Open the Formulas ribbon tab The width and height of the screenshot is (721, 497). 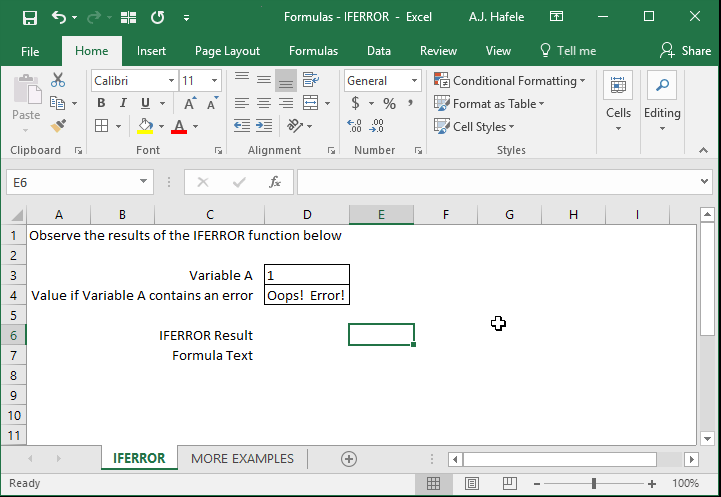313,51
